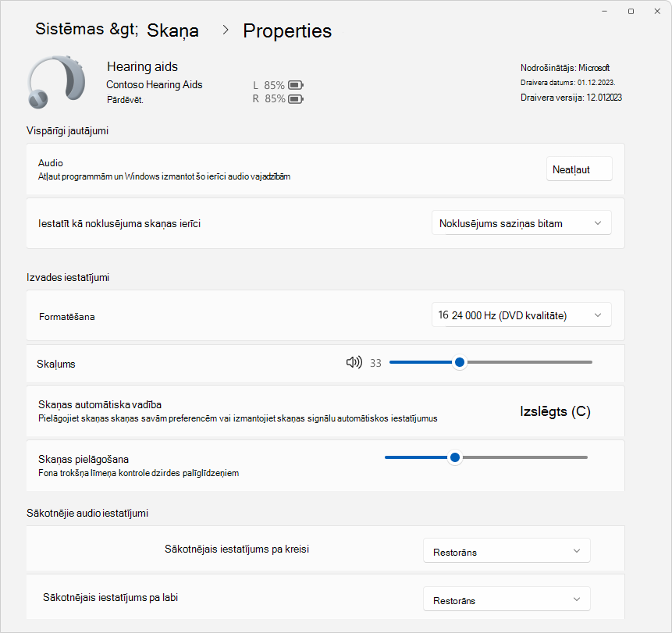
Task: Click the Skaļums label
Action: (x=56, y=364)
